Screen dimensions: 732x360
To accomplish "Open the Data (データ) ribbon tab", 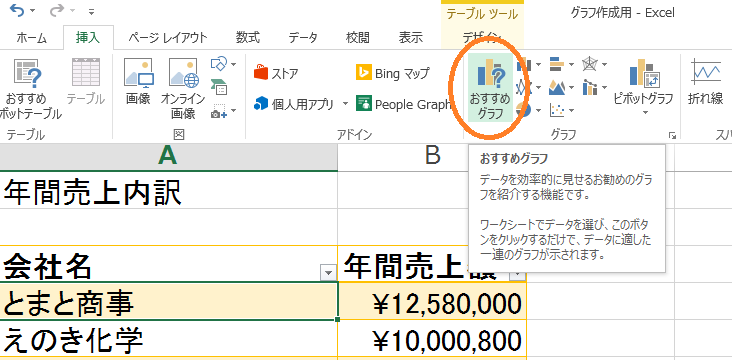I will coord(303,38).
